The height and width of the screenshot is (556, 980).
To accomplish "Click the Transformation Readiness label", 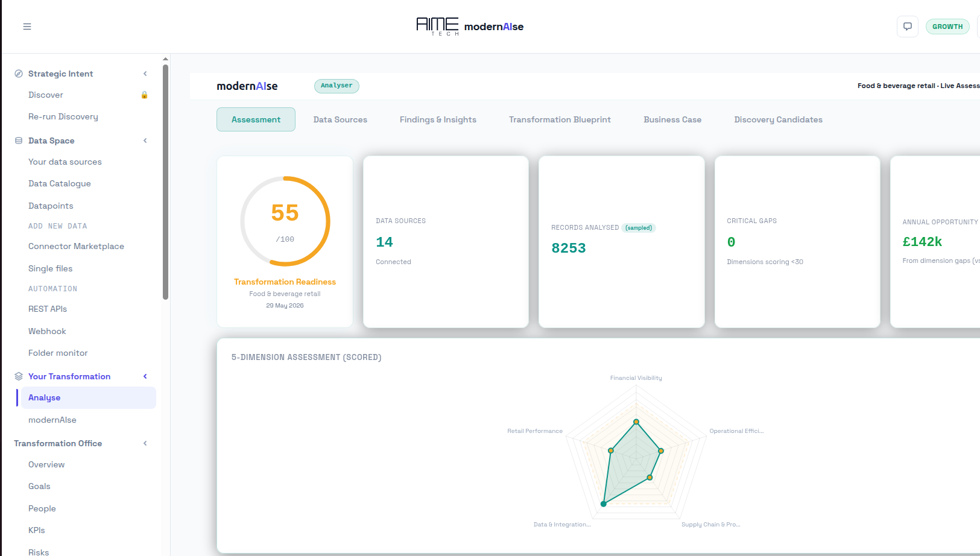I will (285, 282).
